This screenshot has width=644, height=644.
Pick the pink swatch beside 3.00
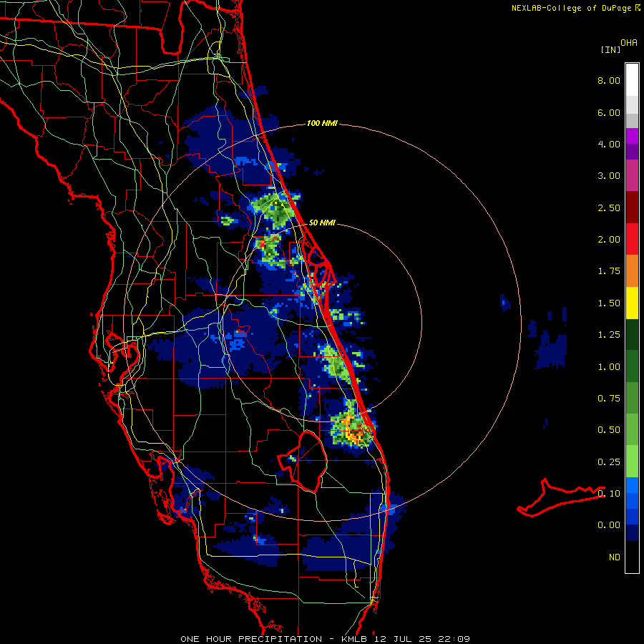632,175
